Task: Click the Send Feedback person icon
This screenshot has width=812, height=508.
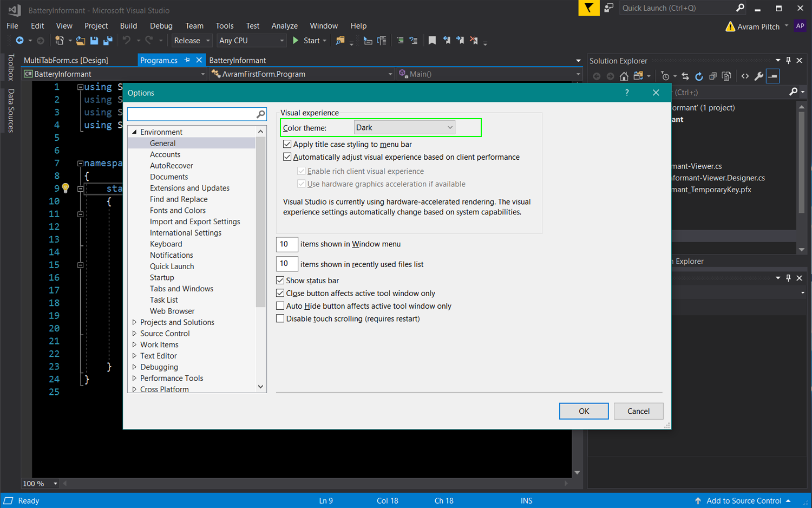Action: (609, 8)
